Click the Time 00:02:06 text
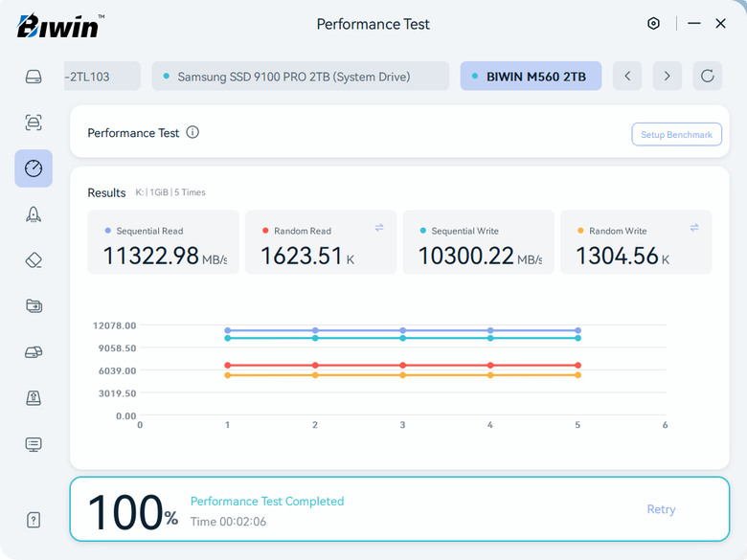Viewport: 747px width, 560px height. pyautogui.click(x=228, y=522)
